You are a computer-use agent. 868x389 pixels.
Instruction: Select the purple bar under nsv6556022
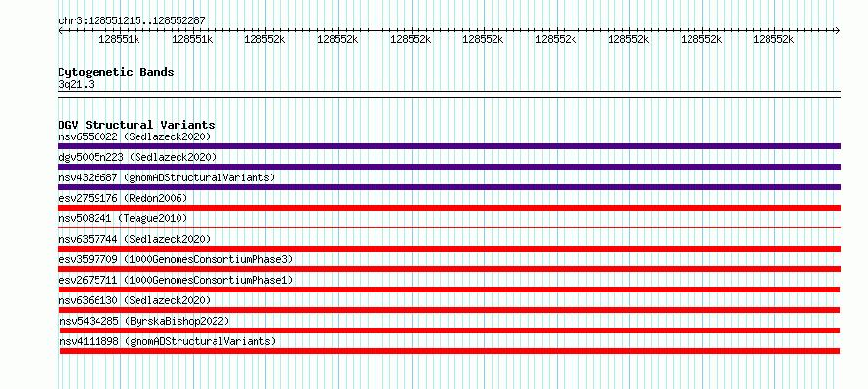coord(449,146)
